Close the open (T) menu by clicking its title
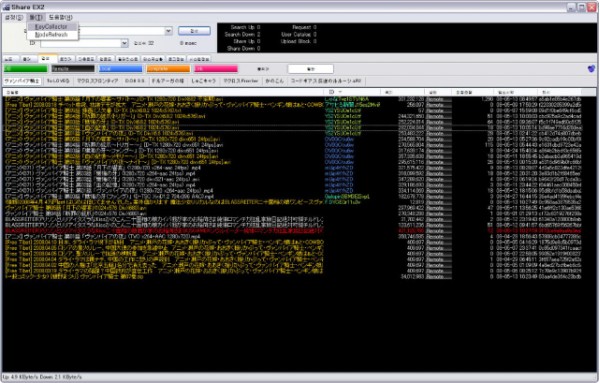Image resolution: width=600 pixels, height=383 pixels. 36,17
